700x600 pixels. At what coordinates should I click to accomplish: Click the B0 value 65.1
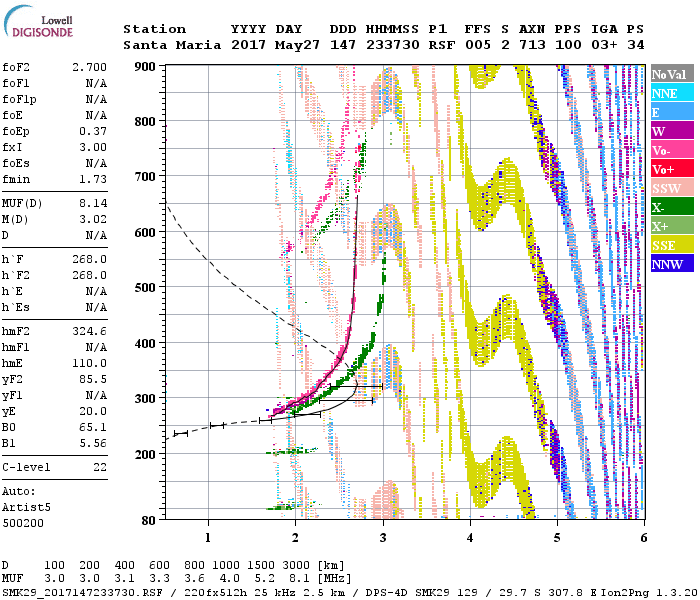93,428
